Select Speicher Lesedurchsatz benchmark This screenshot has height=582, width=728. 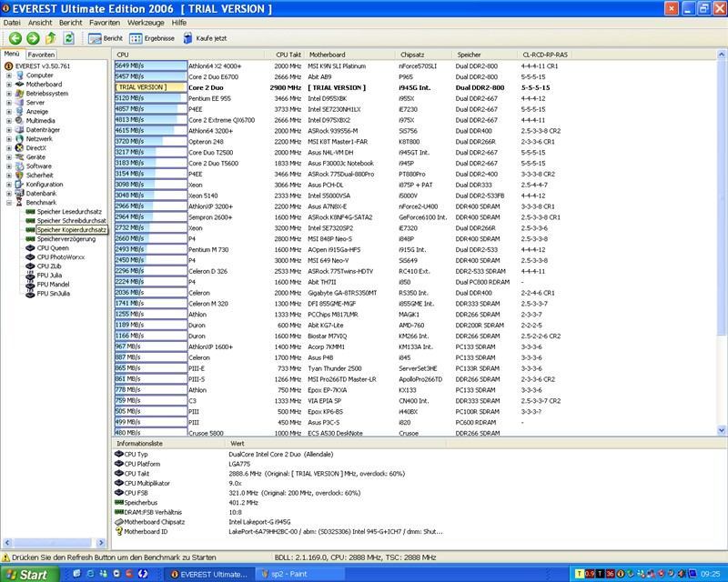69,212
